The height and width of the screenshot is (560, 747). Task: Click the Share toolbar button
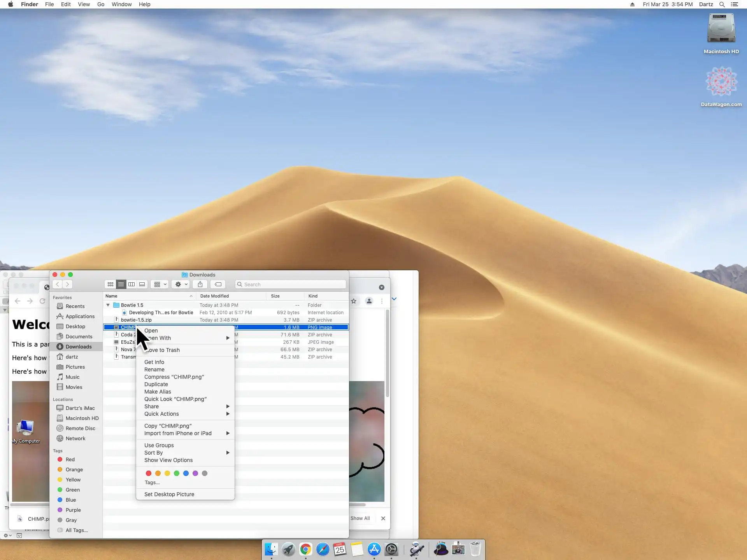tap(200, 284)
